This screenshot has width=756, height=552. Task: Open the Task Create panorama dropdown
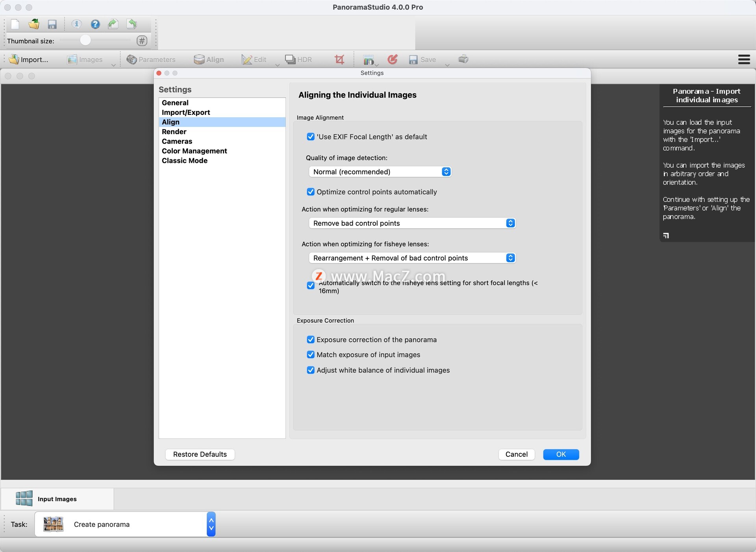point(125,524)
